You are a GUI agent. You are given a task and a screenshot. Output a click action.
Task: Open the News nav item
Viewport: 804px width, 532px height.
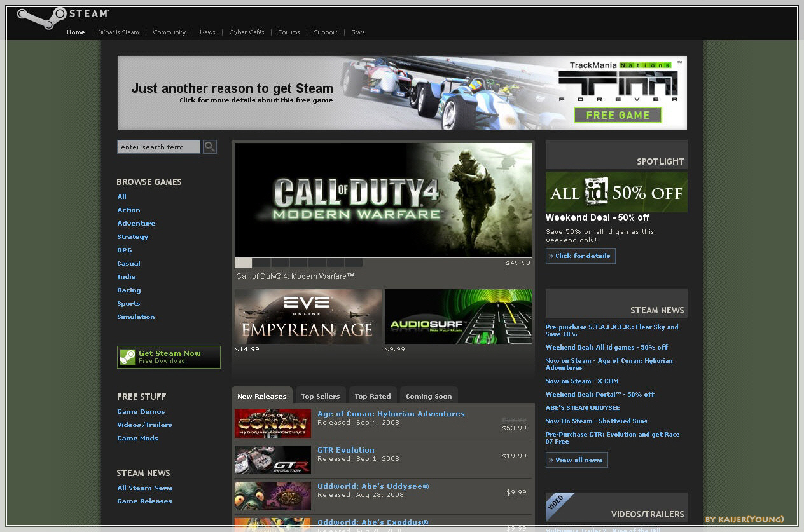point(207,32)
